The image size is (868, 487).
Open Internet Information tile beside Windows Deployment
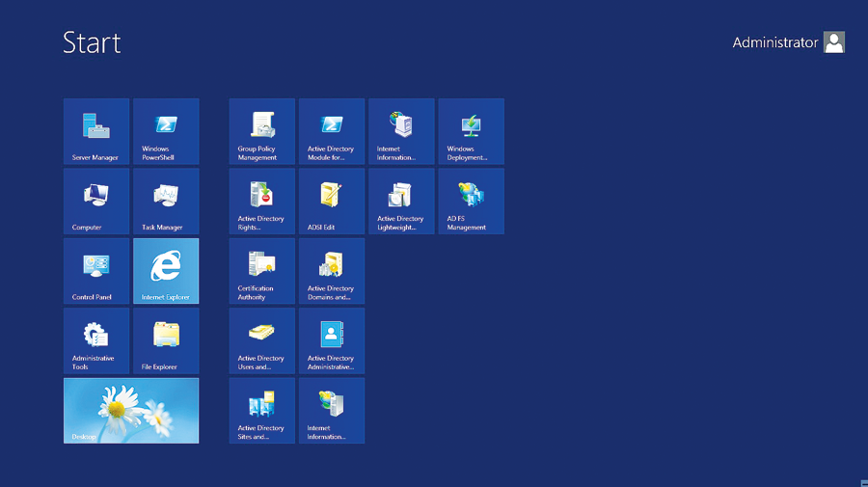coord(401,132)
